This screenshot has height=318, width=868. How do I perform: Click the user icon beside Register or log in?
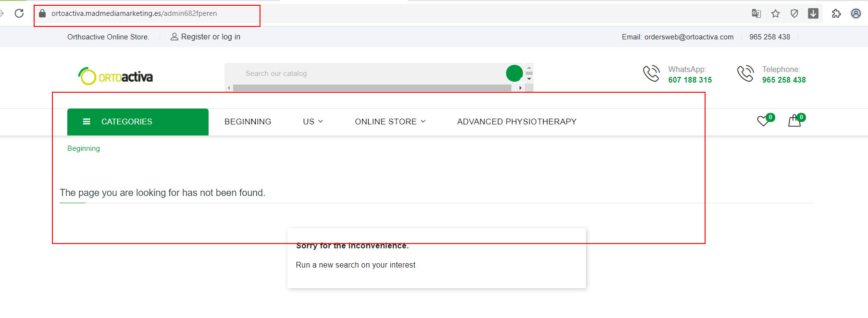174,37
